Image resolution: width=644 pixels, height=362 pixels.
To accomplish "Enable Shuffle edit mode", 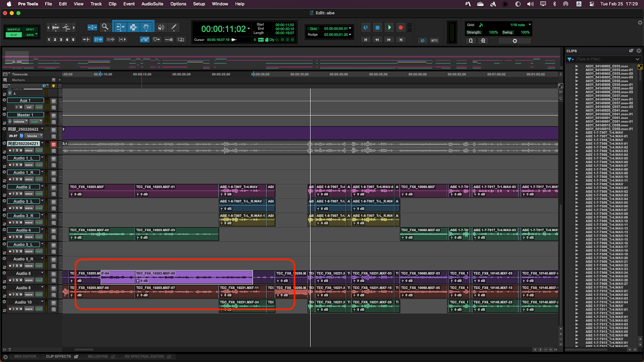I will (13, 29).
